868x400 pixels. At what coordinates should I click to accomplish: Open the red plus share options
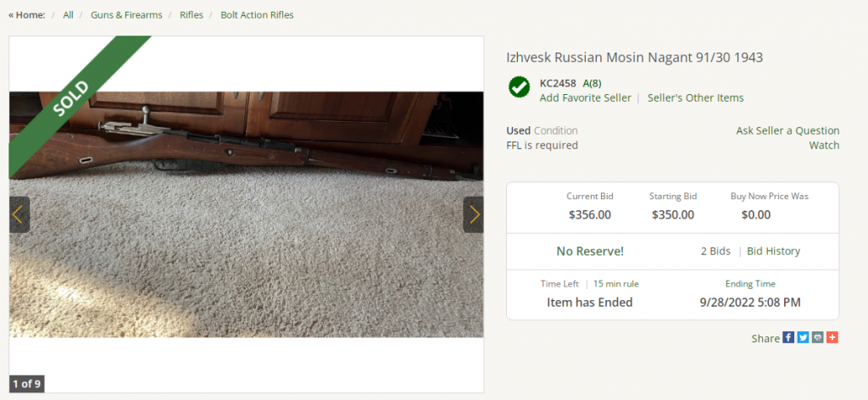(832, 337)
